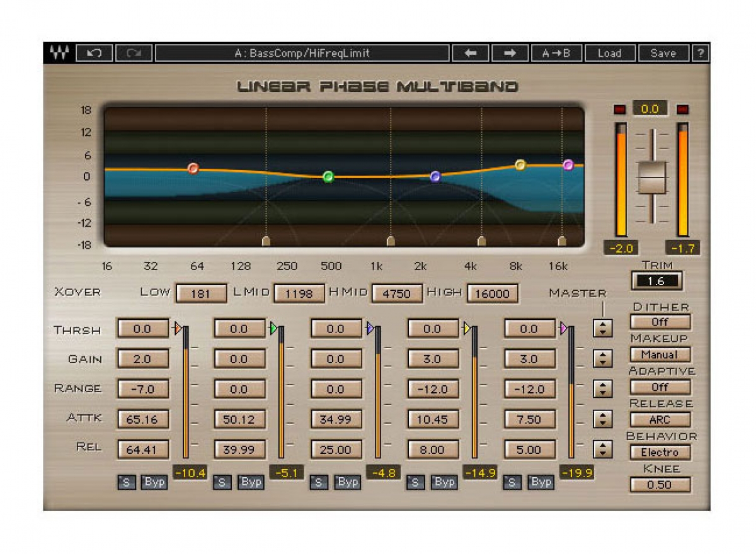Click the High crossover field 16000
Screen dimensions: 756x554
pos(493,293)
